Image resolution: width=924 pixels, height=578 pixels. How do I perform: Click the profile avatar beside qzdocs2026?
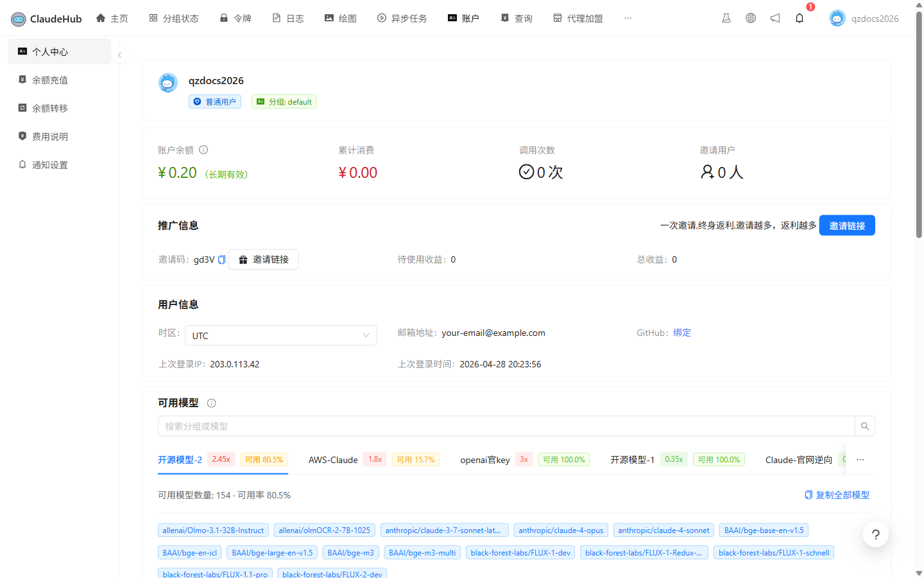coord(168,83)
